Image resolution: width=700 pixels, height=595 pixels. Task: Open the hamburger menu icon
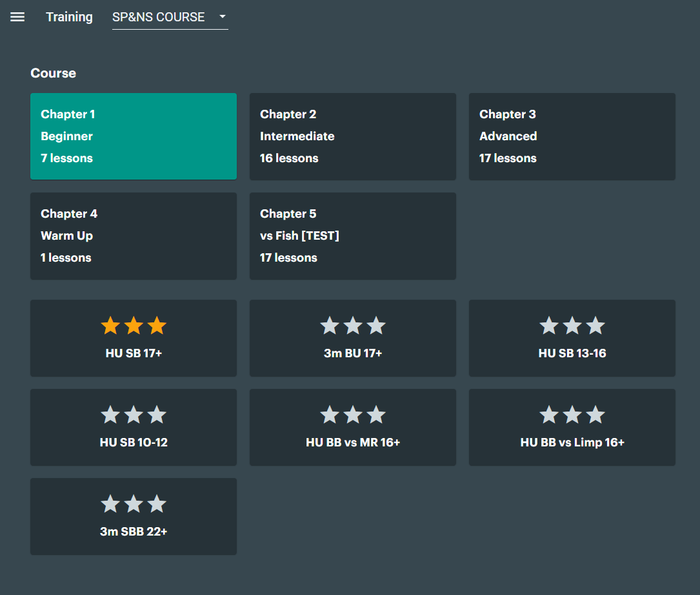[17, 17]
